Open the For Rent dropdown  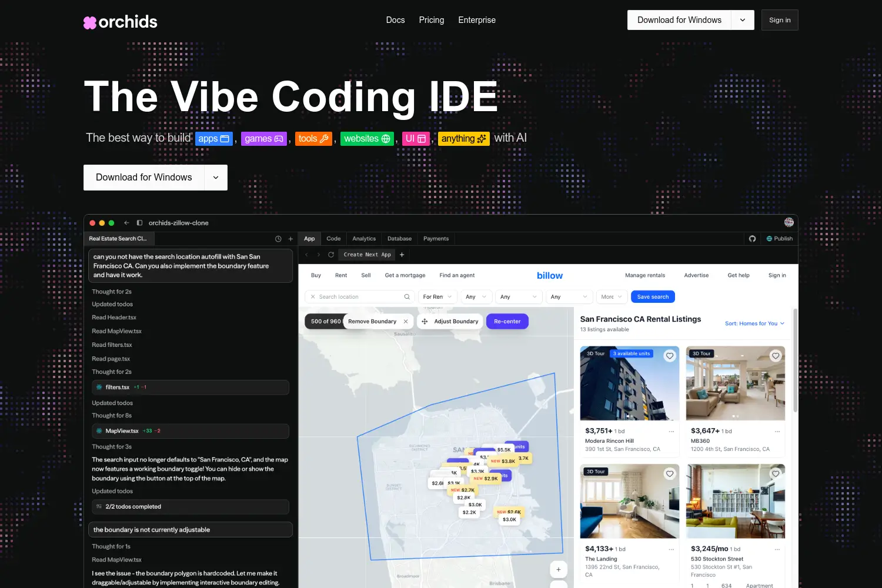pos(437,297)
